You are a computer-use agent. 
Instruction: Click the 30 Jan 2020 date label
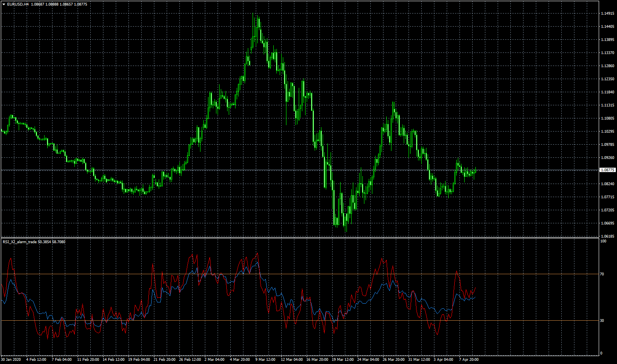tap(10, 360)
